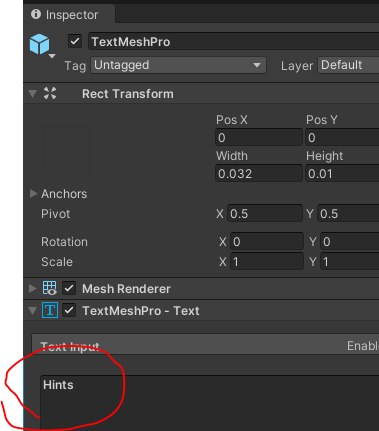Click into the Hints text input area
Viewport: 379px width, 431px height.
point(210,403)
